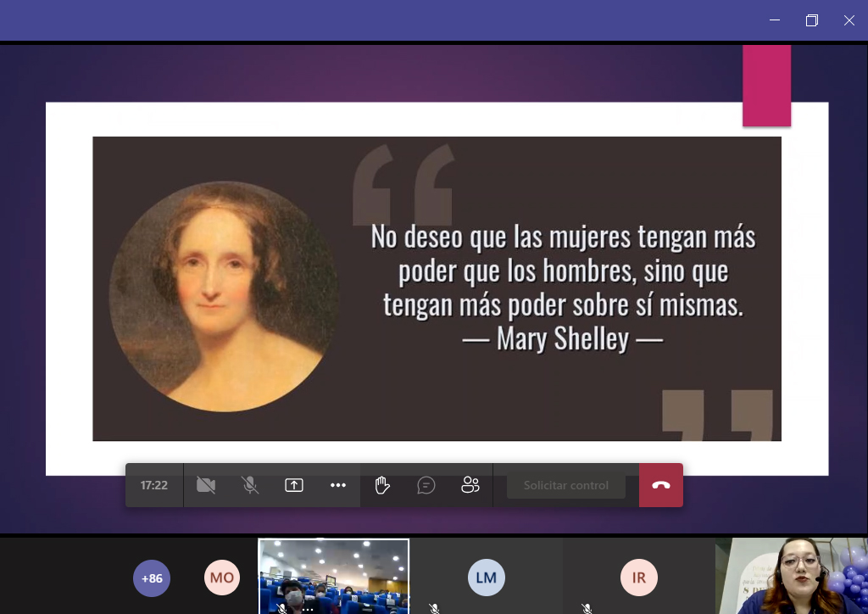Open the auditorium room video thumbnail
868x614 pixels.
tap(333, 572)
